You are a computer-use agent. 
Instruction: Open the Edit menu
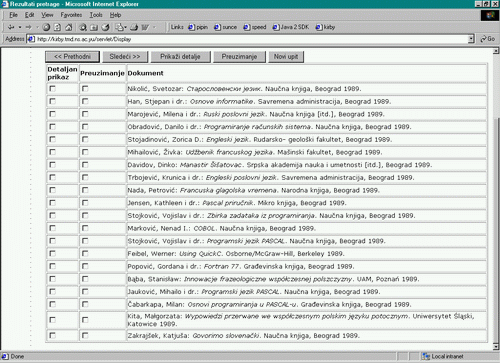(29, 15)
